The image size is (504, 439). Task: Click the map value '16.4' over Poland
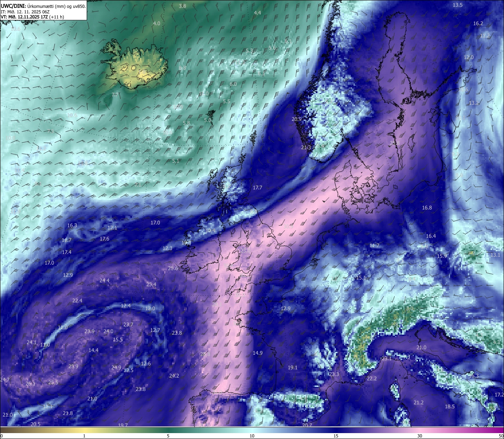(x=431, y=236)
